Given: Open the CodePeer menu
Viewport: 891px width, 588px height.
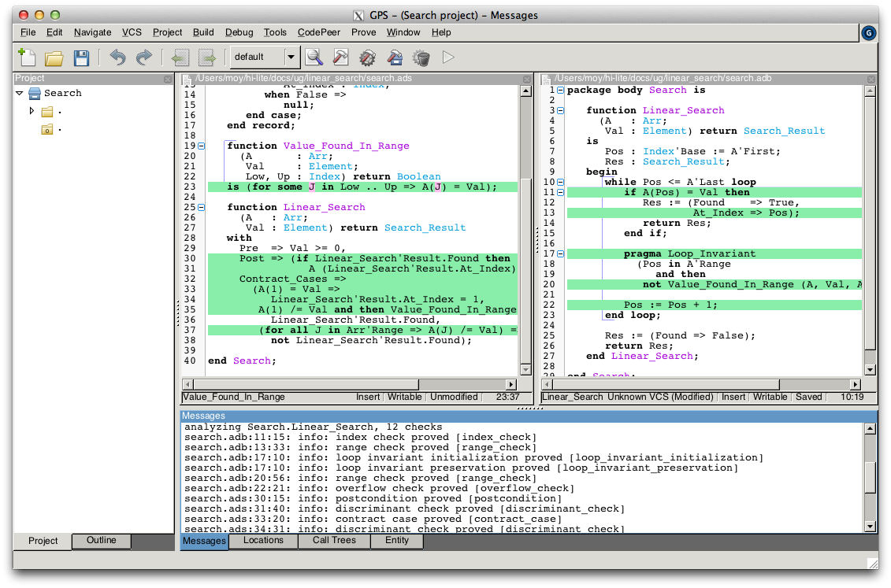Looking at the screenshot, I should (x=319, y=32).
